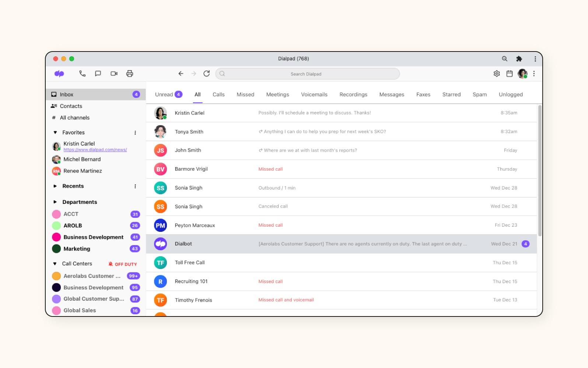Reload using the refresh icon

pos(207,74)
